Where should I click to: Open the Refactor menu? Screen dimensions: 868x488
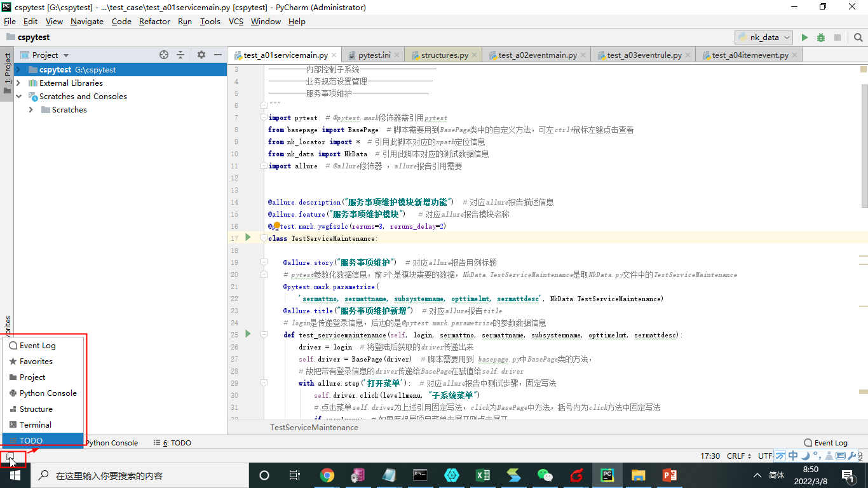tap(154, 21)
